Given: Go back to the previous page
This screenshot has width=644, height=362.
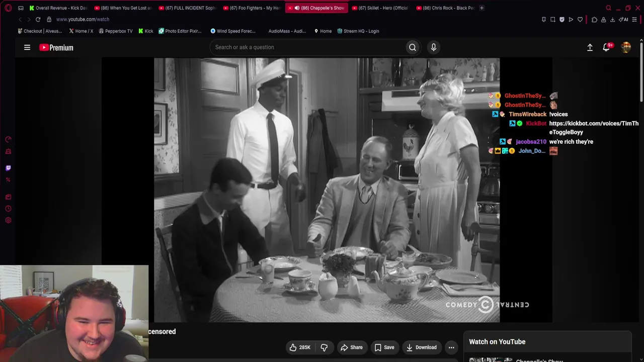Looking at the screenshot, I should tap(20, 19).
